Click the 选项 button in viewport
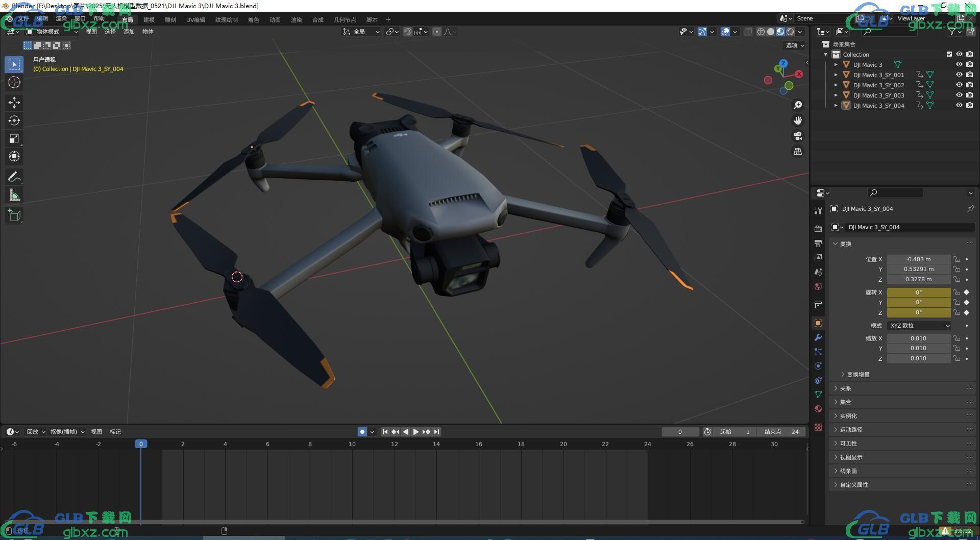This screenshot has width=980, height=540. point(795,45)
